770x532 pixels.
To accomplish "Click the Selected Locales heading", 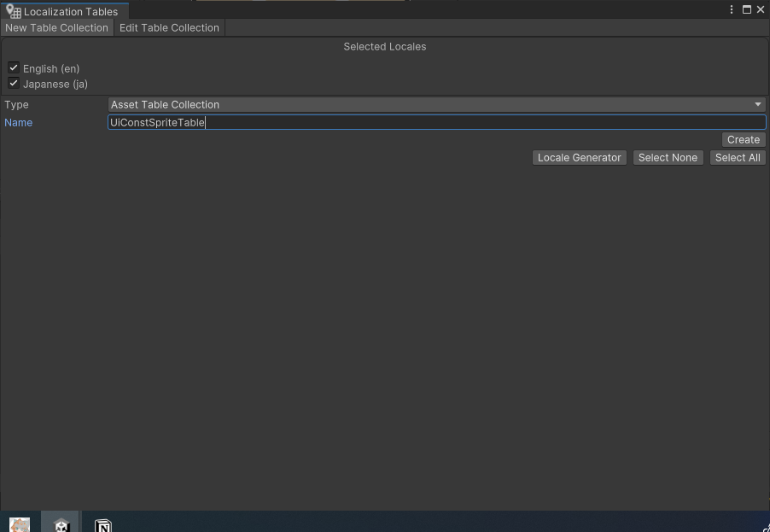I will point(384,47).
